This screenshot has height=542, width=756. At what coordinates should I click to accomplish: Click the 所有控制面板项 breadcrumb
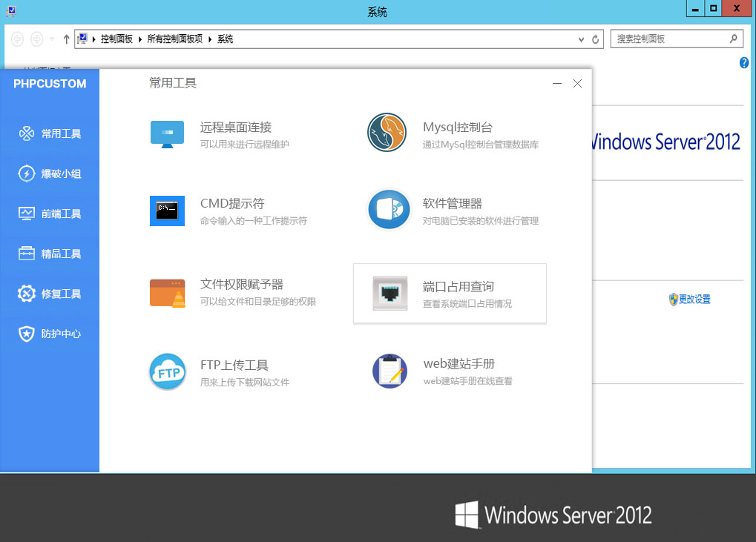point(174,39)
